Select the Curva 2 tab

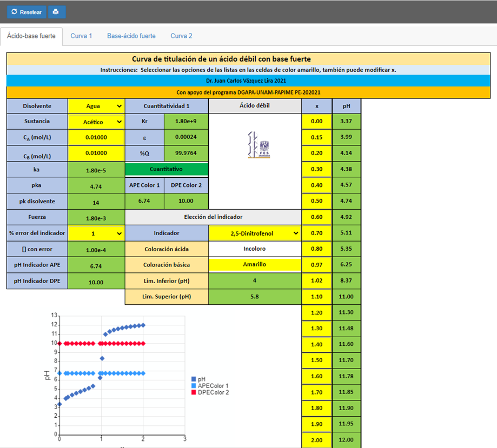pos(181,36)
